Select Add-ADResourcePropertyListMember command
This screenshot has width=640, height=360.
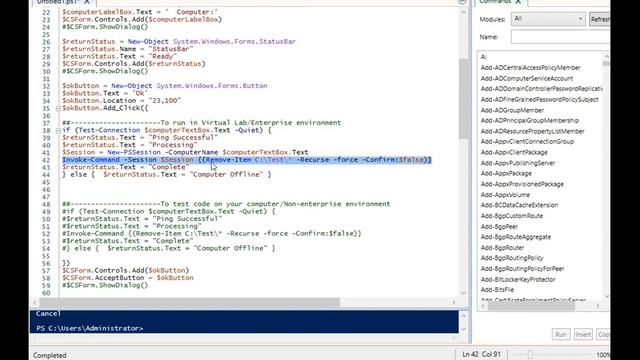click(532, 131)
